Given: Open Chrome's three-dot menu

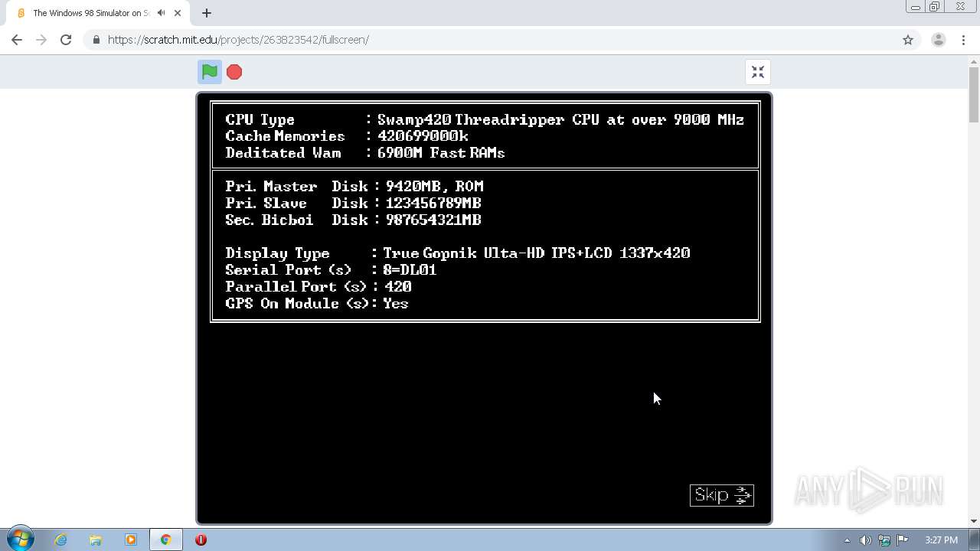Looking at the screenshot, I should [x=963, y=40].
